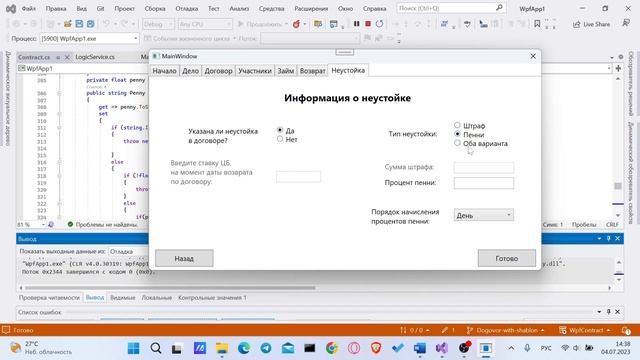Open file icon in Visual Studio toolbar
This screenshot has width=640, height=360.
(x=68, y=24)
